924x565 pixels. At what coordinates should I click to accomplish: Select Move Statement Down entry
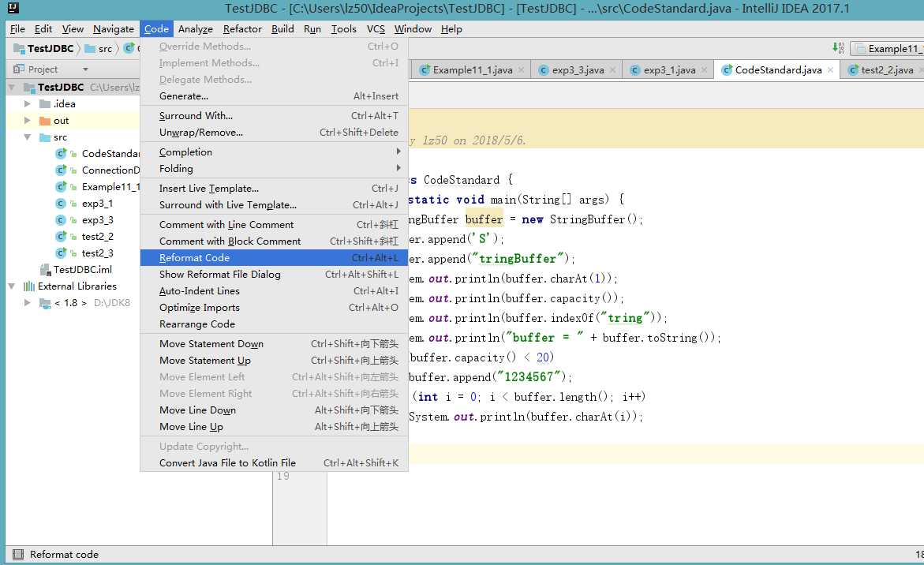pos(274,344)
